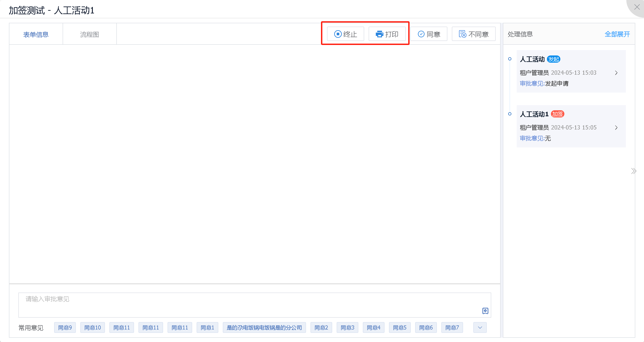This screenshot has width=644, height=342.
Task: Select common opinion 同意9
Action: coord(65,327)
